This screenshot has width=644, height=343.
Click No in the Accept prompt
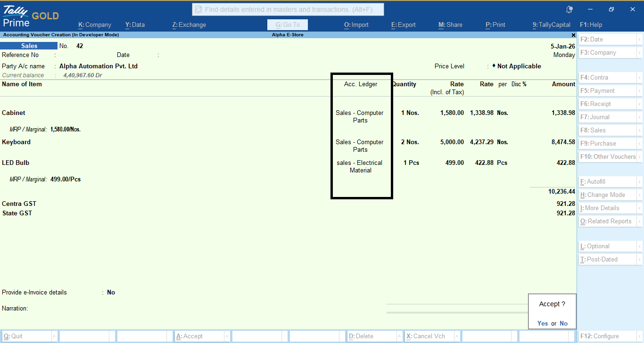coord(563,324)
